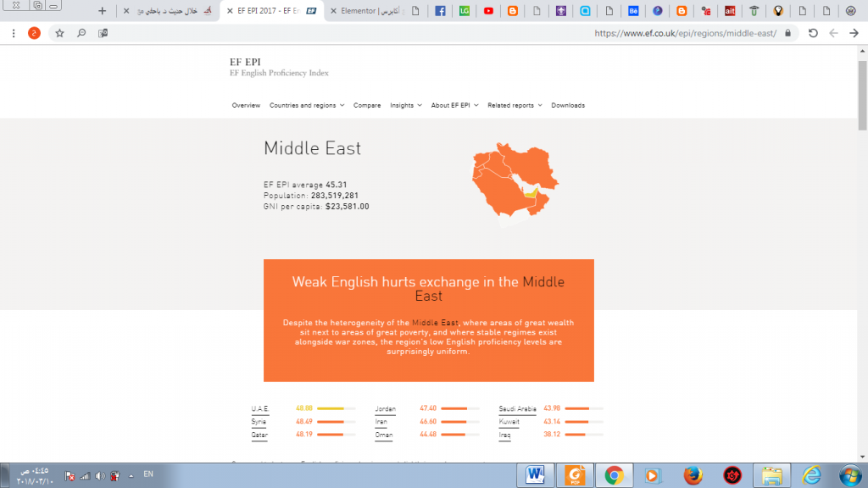Switch to the green LG tab
The height and width of the screenshot is (488, 868).
point(464,10)
